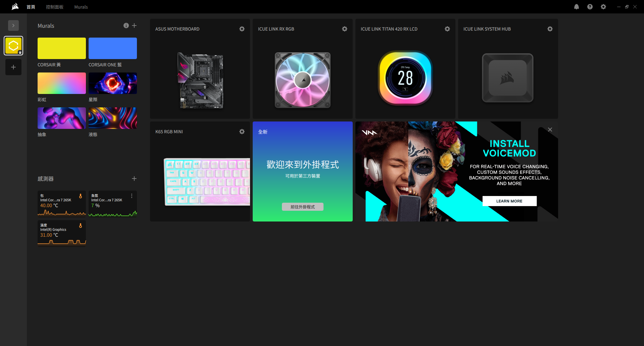Viewport: 644px width, 346px height.
Task: Open CPU load 7 % sensor card
Action: (113, 204)
